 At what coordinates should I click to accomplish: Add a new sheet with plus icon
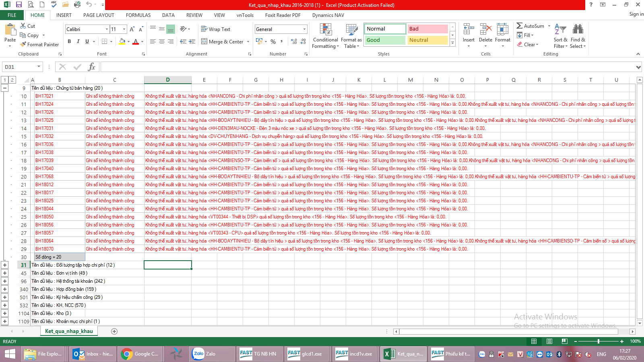pyautogui.click(x=114, y=331)
